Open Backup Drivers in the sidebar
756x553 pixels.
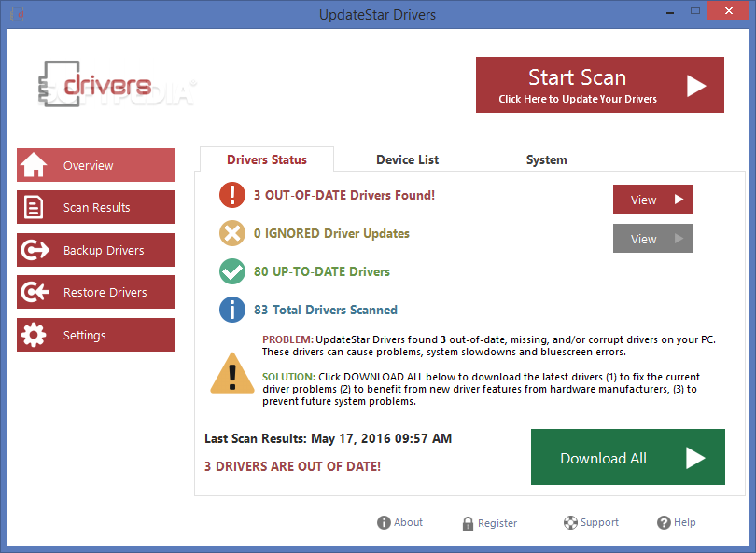95,250
